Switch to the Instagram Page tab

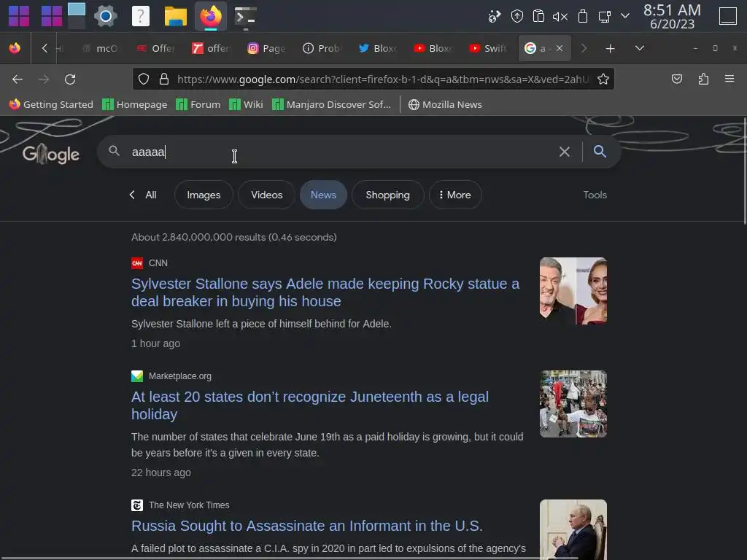coord(266,48)
